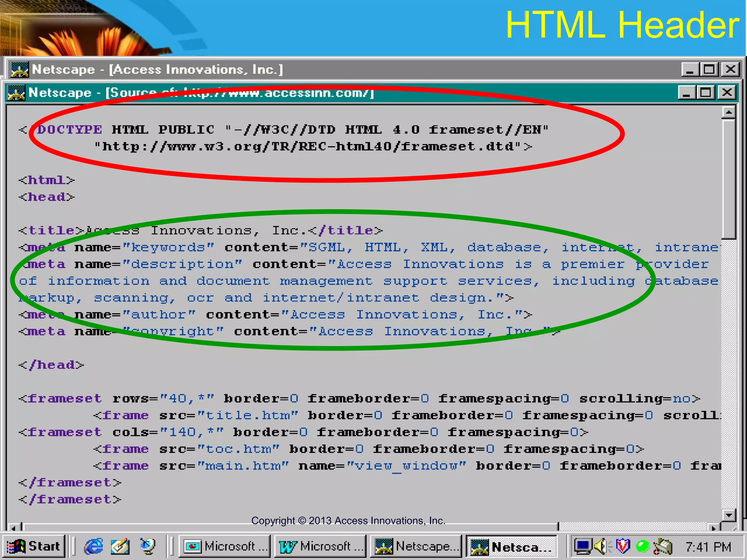747x560 pixels.
Task: Open the volume speaker tray icon
Action: [x=602, y=546]
